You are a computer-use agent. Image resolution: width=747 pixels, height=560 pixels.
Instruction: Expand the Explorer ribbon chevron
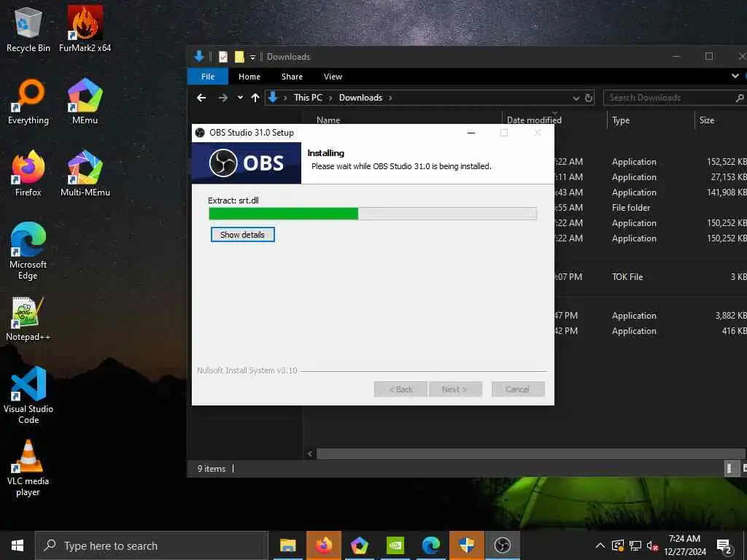(x=735, y=76)
